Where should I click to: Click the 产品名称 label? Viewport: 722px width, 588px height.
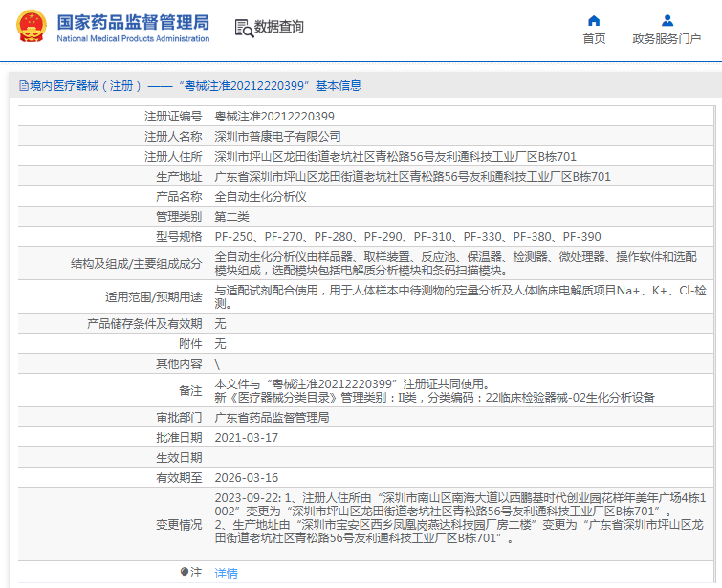pyautogui.click(x=179, y=197)
